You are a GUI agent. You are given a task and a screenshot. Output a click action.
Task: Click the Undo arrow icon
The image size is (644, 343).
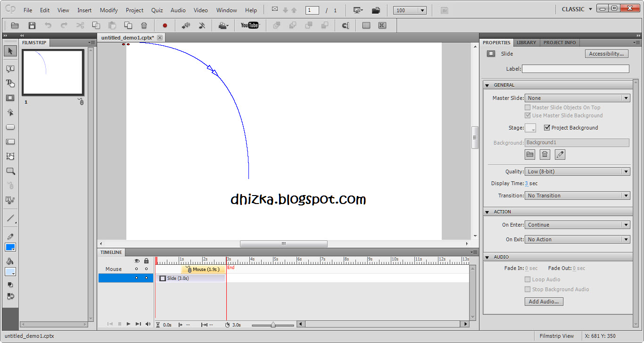coord(48,25)
